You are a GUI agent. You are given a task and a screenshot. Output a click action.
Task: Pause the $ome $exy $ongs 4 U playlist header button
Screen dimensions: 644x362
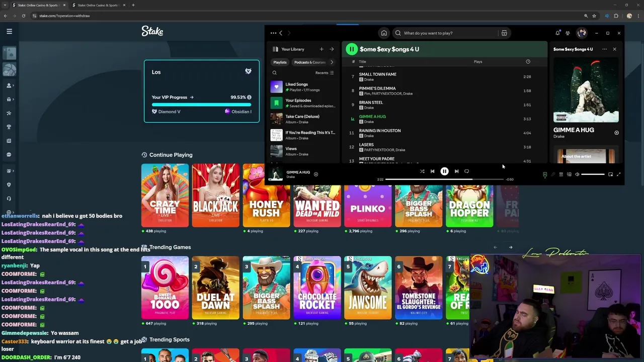[x=352, y=49]
